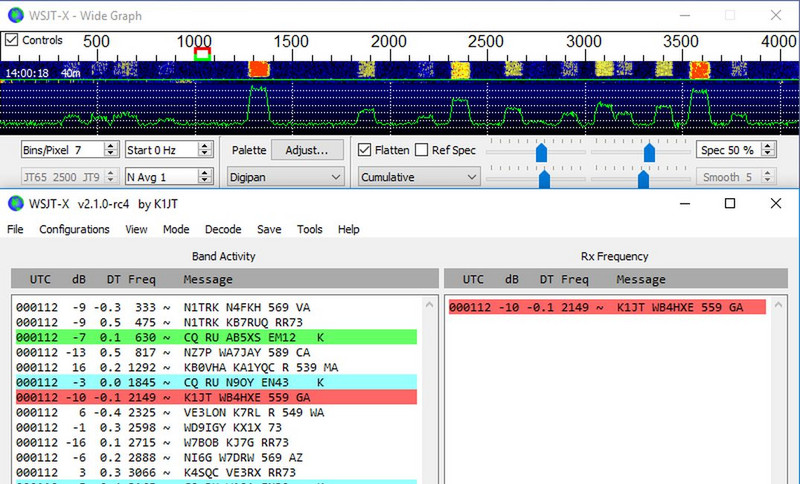The image size is (800, 484).
Task: Select the N1TRK N4FKH 569 VA message
Action: click(247, 307)
